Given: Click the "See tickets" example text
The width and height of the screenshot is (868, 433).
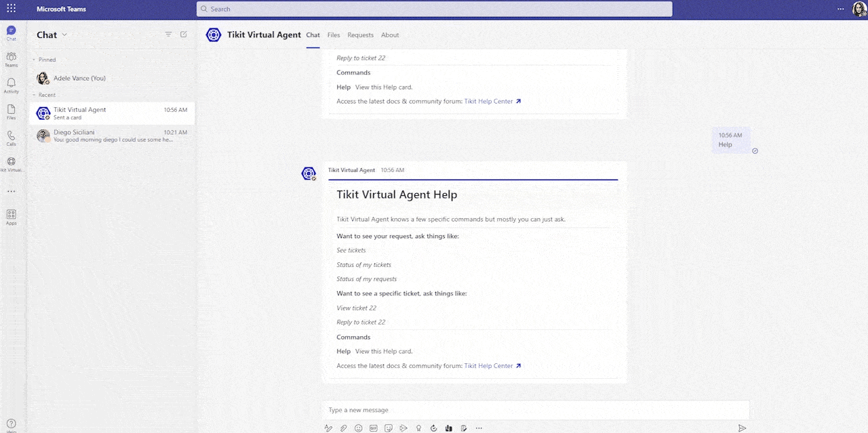Looking at the screenshot, I should (x=351, y=251).
